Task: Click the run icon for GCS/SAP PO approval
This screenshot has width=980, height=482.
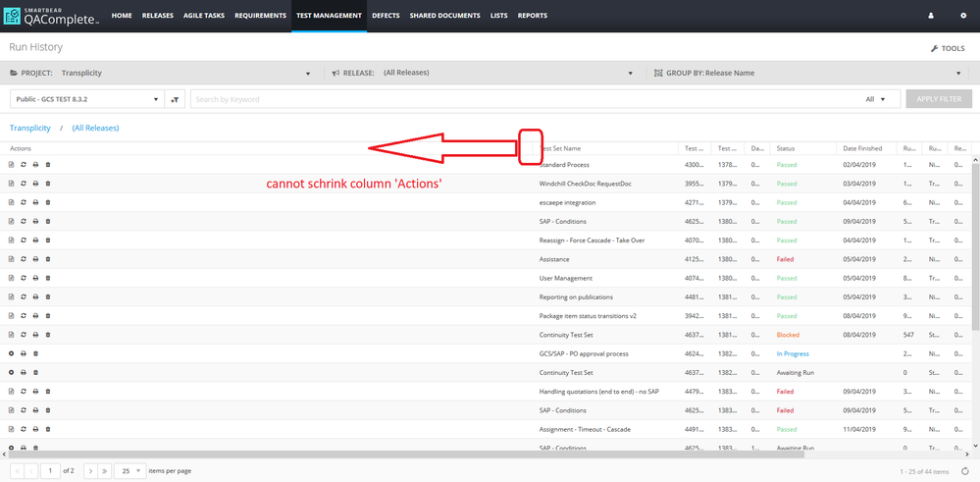Action: pyautogui.click(x=12, y=353)
